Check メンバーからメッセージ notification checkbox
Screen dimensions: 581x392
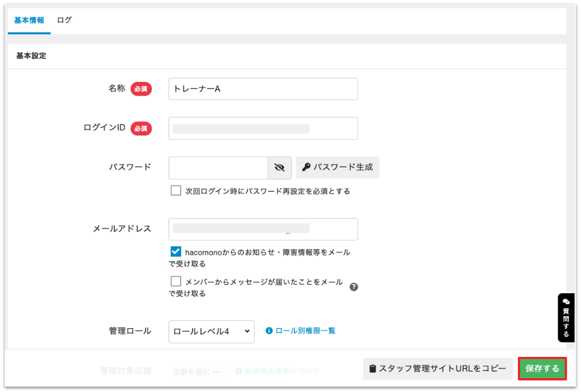point(176,281)
